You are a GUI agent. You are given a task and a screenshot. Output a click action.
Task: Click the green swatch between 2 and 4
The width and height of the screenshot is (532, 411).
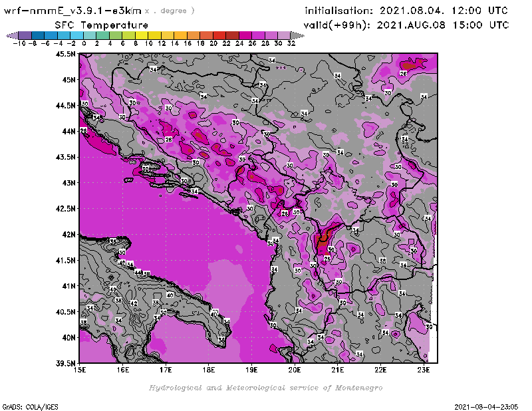102,35
